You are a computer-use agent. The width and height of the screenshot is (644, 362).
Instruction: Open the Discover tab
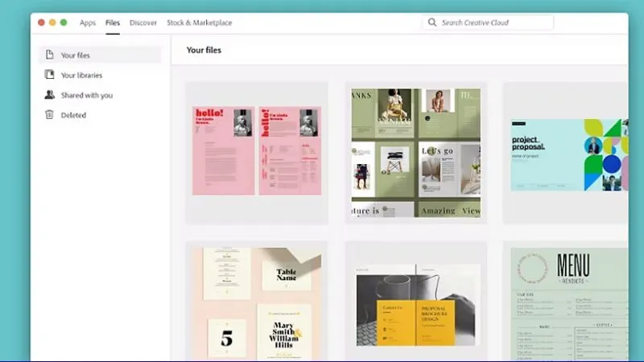click(143, 23)
